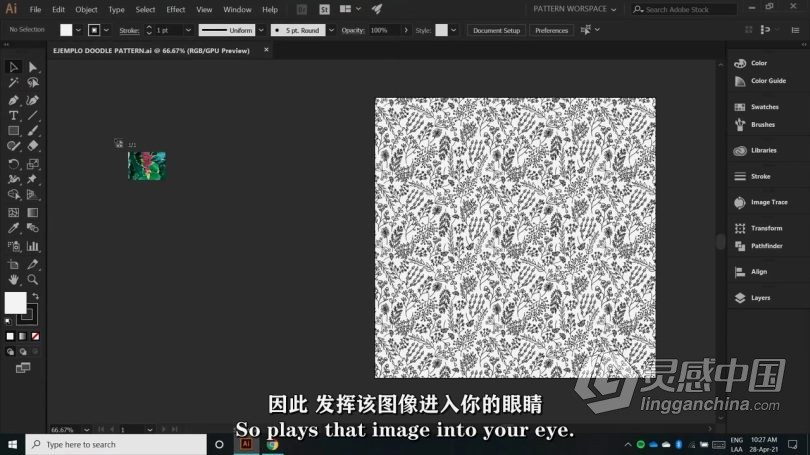Open the 5 pt. Round brush dropdown
810x455 pixels.
[331, 30]
